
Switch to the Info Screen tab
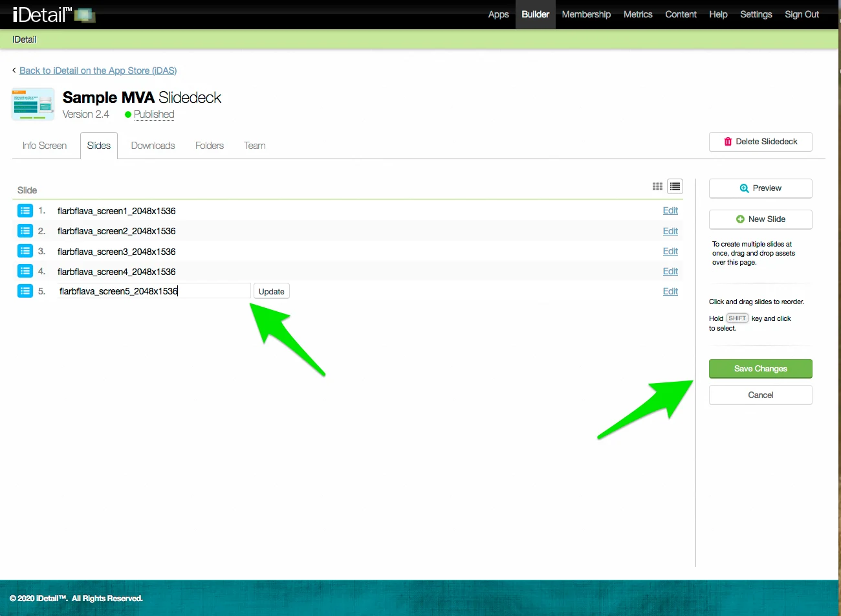point(45,146)
